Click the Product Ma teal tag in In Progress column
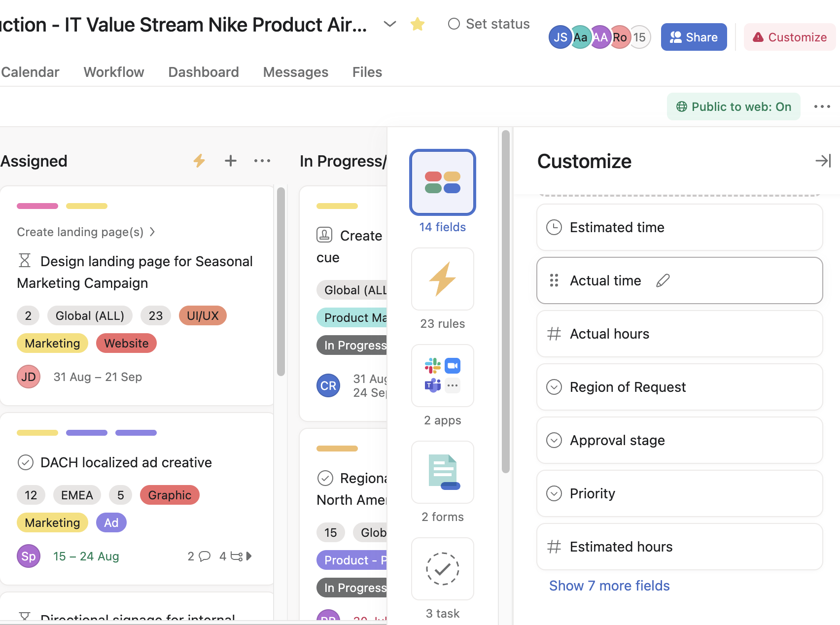Screen dimensions: 840x625 (352, 317)
